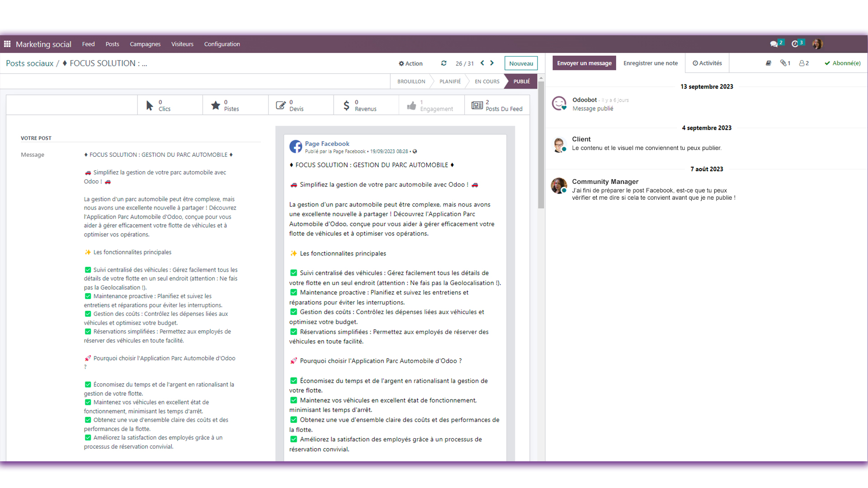Click the Facebook logo in post preview
Screen dimensions: 868x488
pyautogui.click(x=296, y=146)
